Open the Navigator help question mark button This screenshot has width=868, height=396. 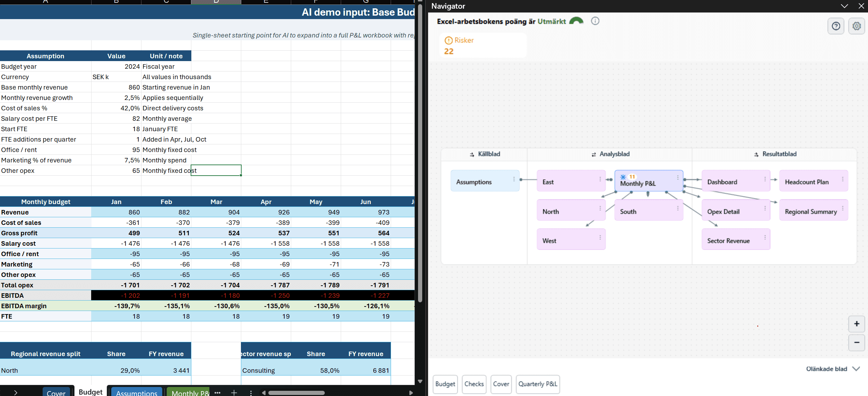click(x=836, y=26)
